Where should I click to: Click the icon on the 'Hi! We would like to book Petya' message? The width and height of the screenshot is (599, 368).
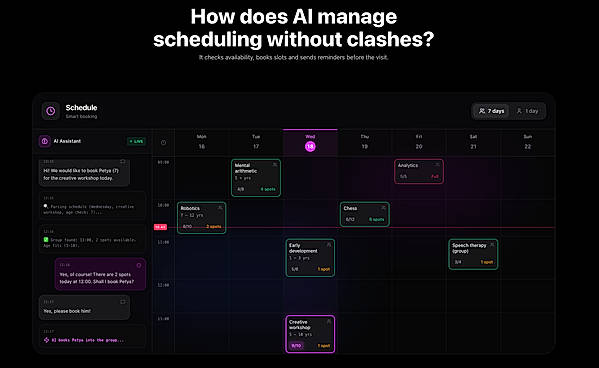point(123,162)
